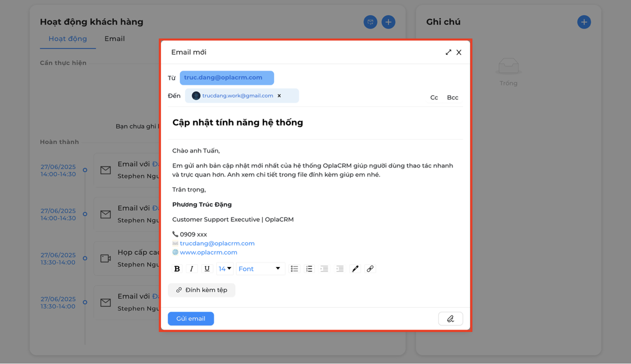Click the Đến recipient field
This screenshot has height=364, width=631.
click(242, 96)
